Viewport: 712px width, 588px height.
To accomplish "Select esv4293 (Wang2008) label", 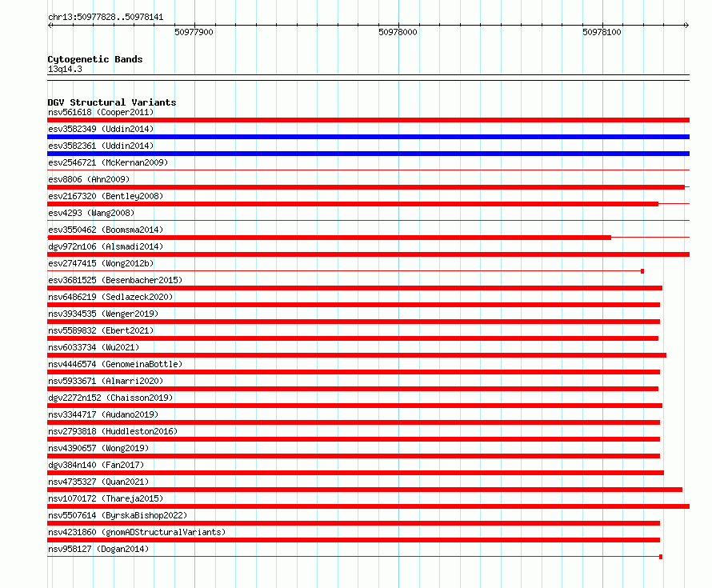I will click(x=91, y=213).
